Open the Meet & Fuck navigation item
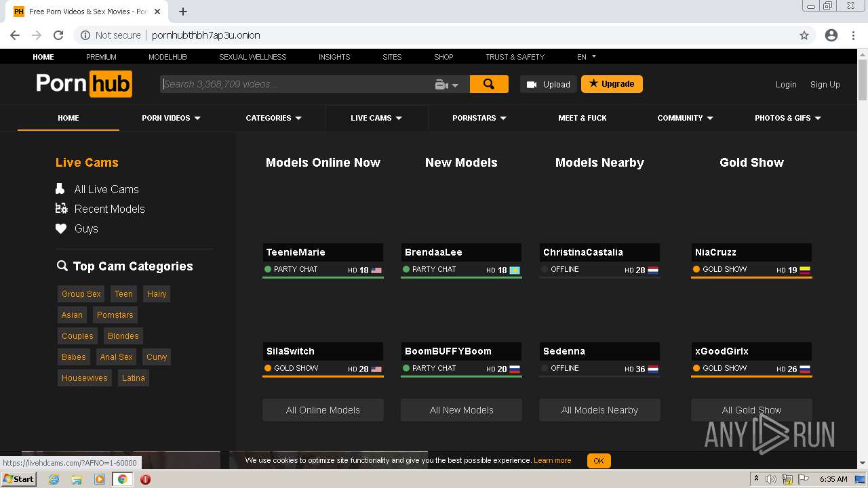868x488 pixels. click(x=583, y=118)
